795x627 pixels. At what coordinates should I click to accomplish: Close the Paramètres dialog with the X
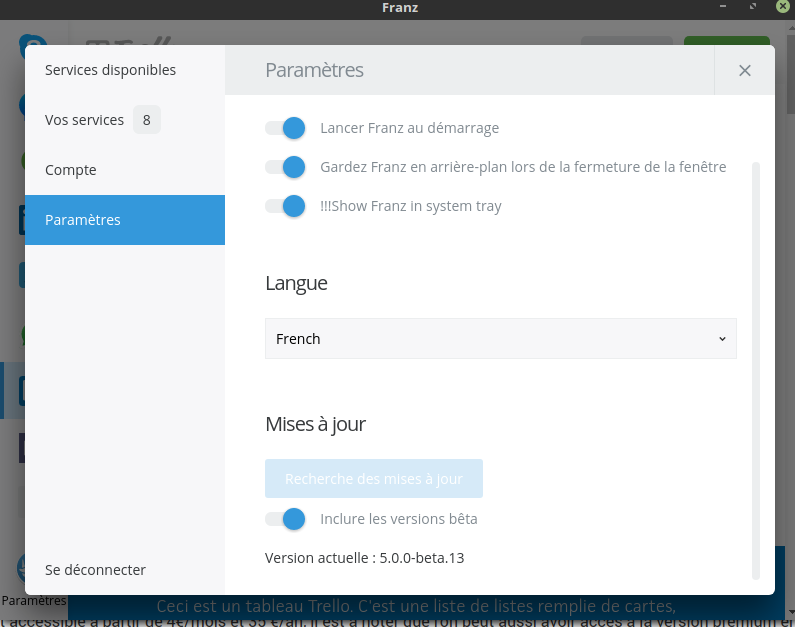click(x=744, y=70)
